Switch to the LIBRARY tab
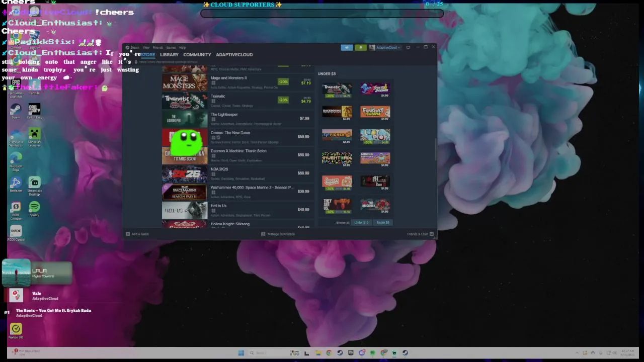The image size is (644, 362). pos(169,54)
